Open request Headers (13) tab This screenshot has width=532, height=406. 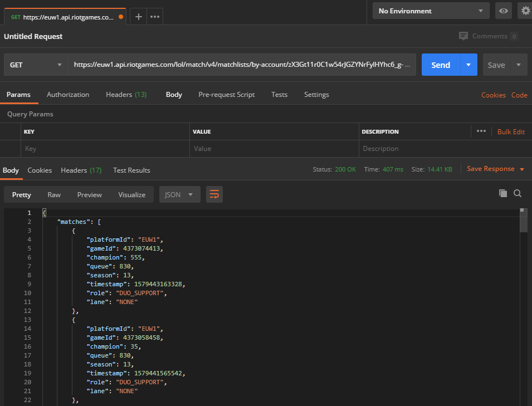[126, 95]
